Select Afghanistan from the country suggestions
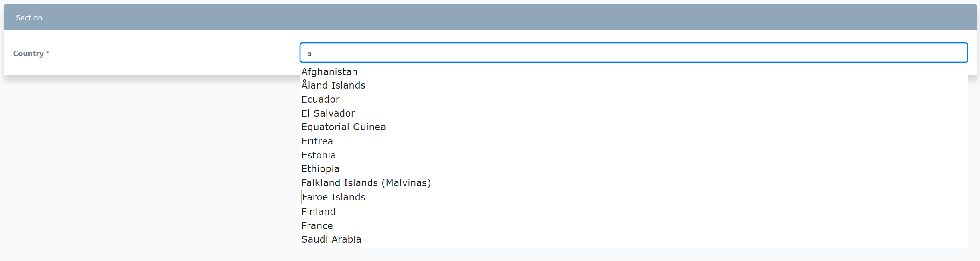The height and width of the screenshot is (261, 980). 329,72
